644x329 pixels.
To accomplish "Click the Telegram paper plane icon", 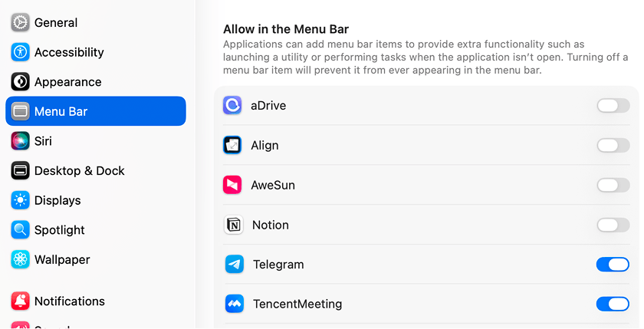I will 235,264.
